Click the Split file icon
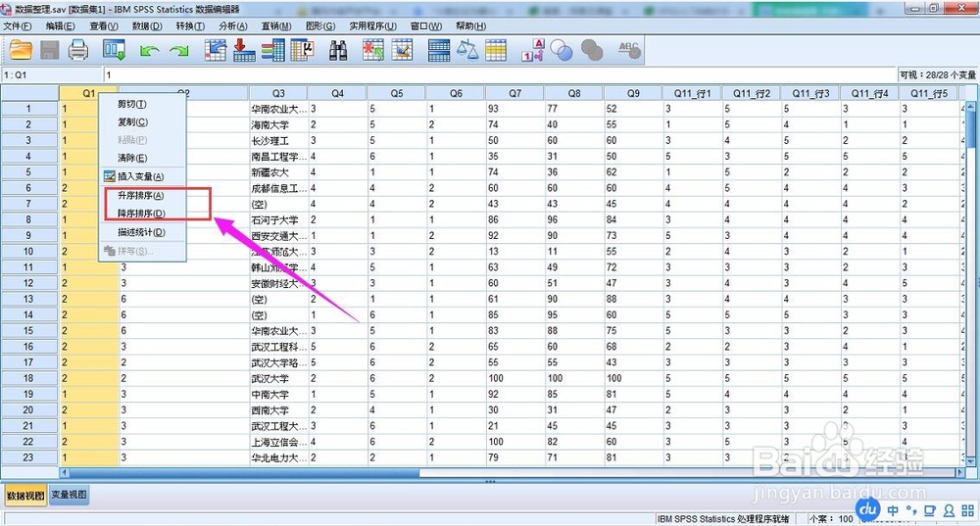Viewport: 980px width, 526px height. (x=439, y=50)
